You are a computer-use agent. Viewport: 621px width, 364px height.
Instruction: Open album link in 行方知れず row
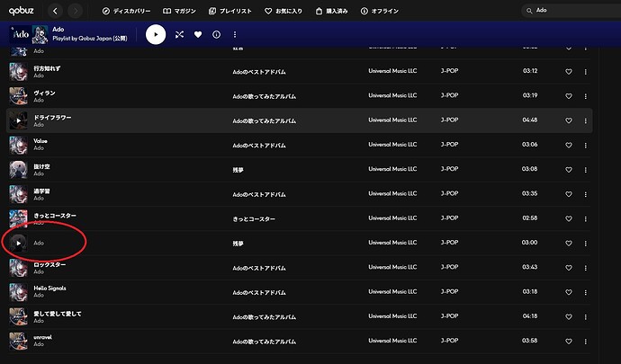click(259, 72)
